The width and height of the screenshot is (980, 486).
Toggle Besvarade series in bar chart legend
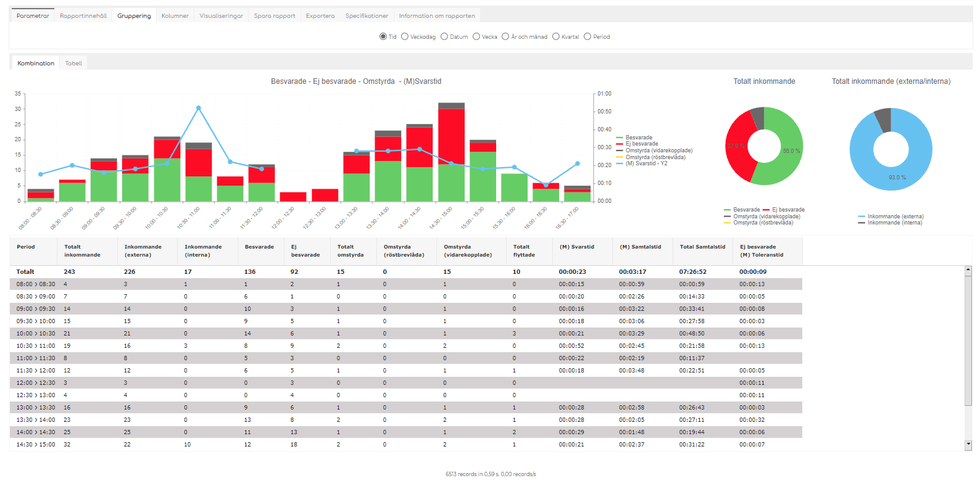tap(634, 138)
